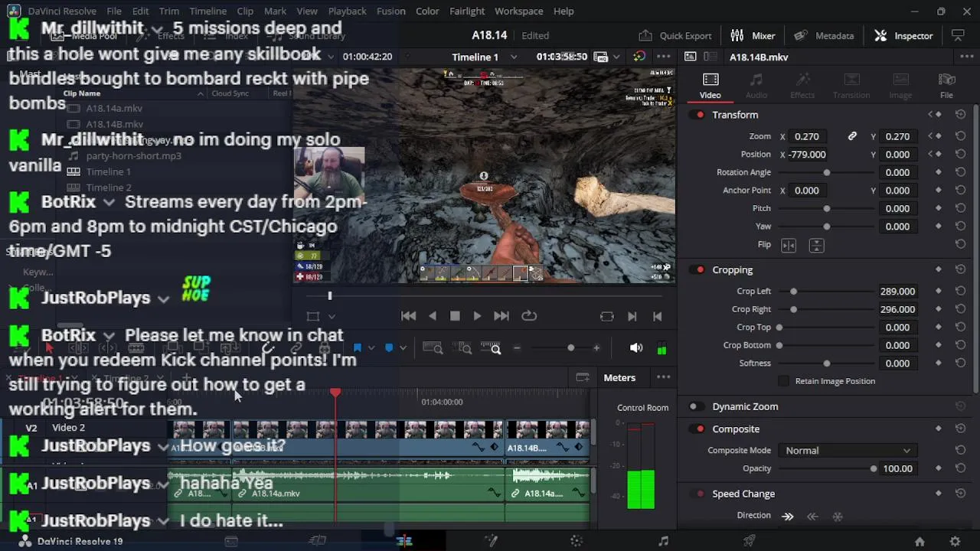The width and height of the screenshot is (980, 551).
Task: Click Go to First Frame transport button
Action: point(408,316)
